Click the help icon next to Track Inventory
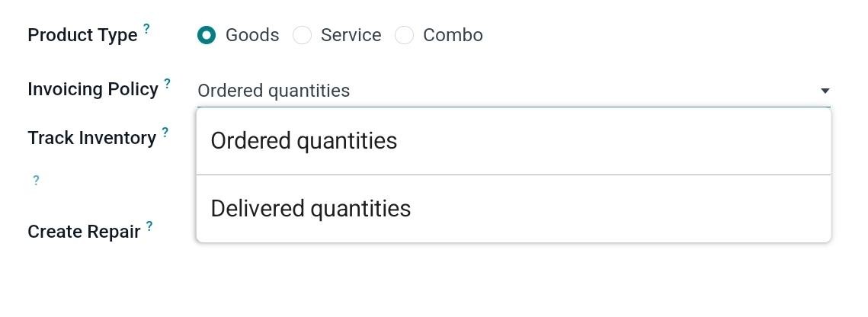Screen dimensions: 868x317 click(x=165, y=133)
